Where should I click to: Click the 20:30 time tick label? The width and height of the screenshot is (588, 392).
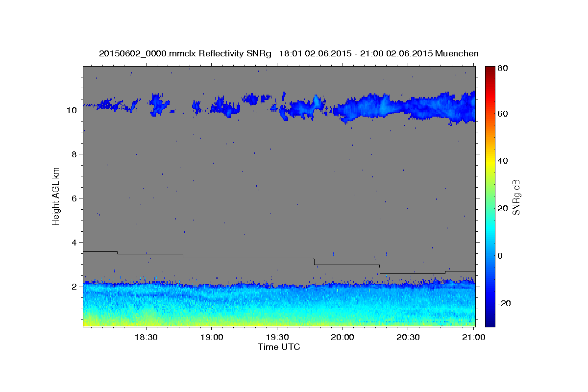click(x=408, y=338)
